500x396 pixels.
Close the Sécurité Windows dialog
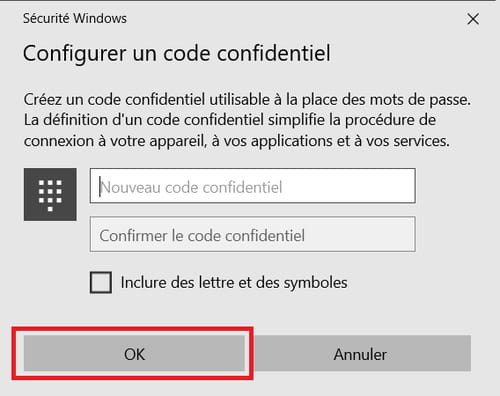point(473,19)
